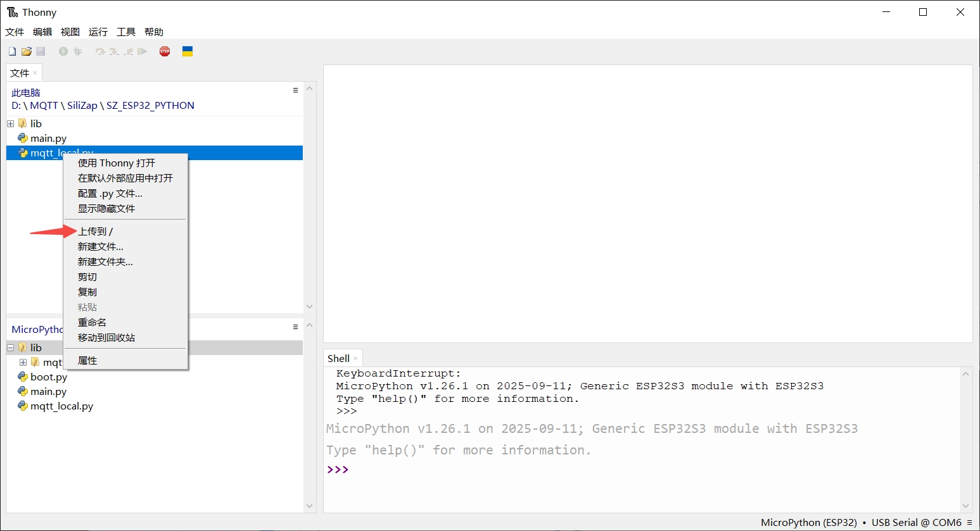Screen dimensions: 980x531
Task: Open a file using the open folder icon
Action: point(26,51)
